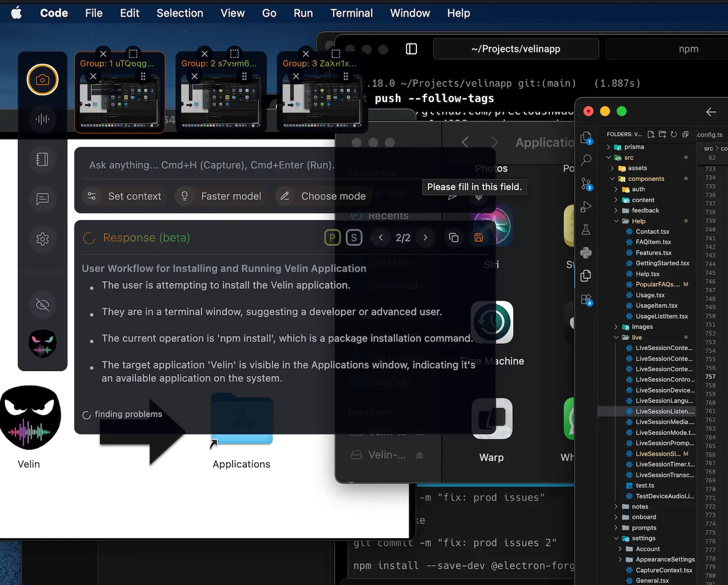Open the audio waveform tool in Velin sidebar
Screen dimensions: 728x585
click(x=42, y=119)
